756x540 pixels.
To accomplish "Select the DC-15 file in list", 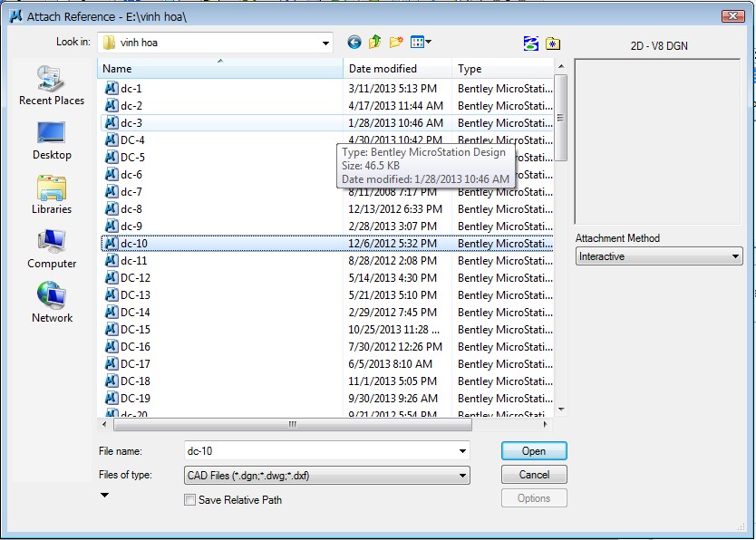I will (136, 330).
